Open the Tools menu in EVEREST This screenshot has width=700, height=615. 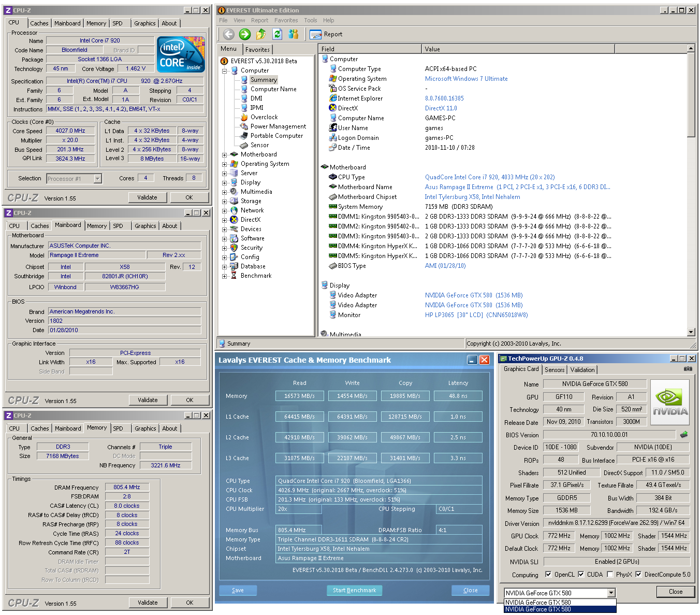311,20
